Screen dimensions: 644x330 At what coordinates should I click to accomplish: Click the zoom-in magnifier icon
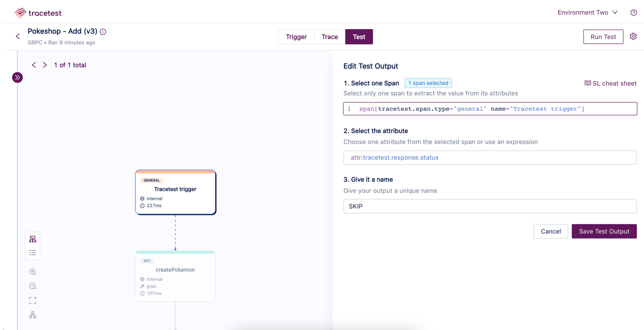(32, 271)
